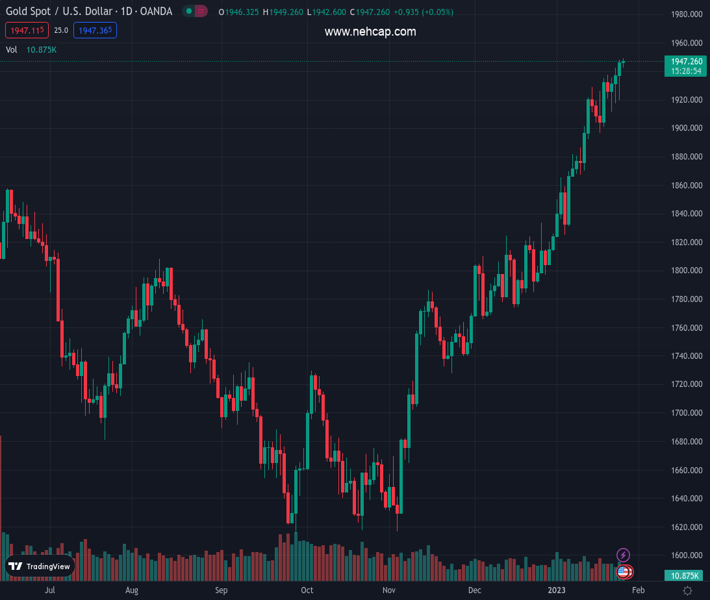Toggle the market status pill beside OANDA
The height and width of the screenshot is (600, 710).
pos(196,12)
